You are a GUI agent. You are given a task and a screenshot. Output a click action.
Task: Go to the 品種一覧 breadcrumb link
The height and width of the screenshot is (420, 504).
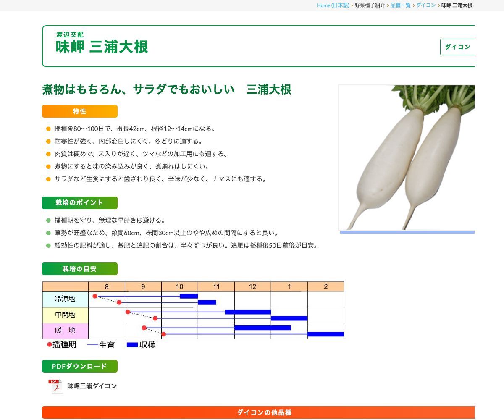click(x=401, y=5)
